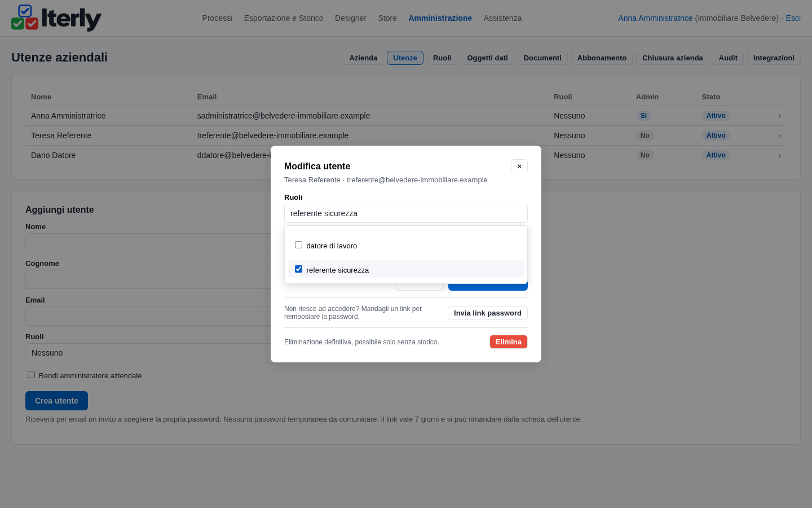Open the Integrazioni tab
This screenshot has width=812, height=508.
[x=774, y=58]
